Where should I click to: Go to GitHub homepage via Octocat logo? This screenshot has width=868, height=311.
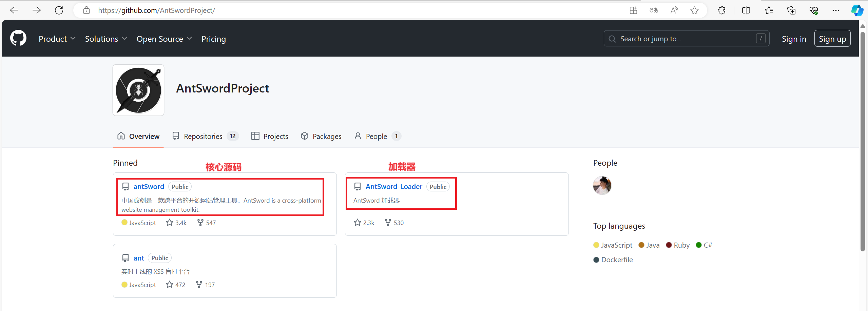18,38
